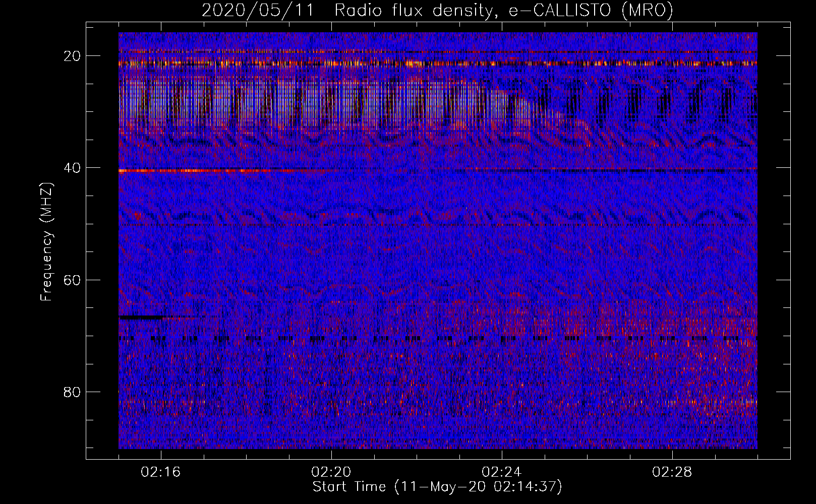Click the short black bar near 67 MHz
This screenshot has height=504, width=816.
click(141, 318)
